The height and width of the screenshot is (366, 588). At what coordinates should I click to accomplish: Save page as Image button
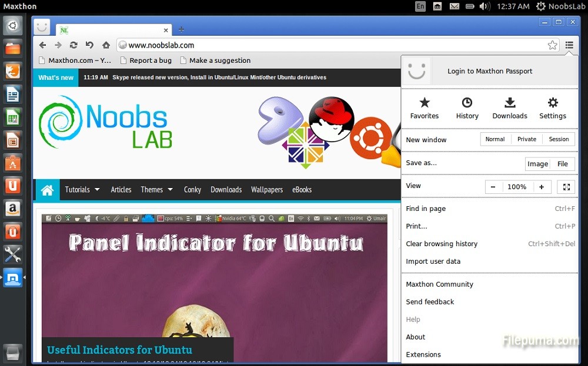[x=537, y=164]
